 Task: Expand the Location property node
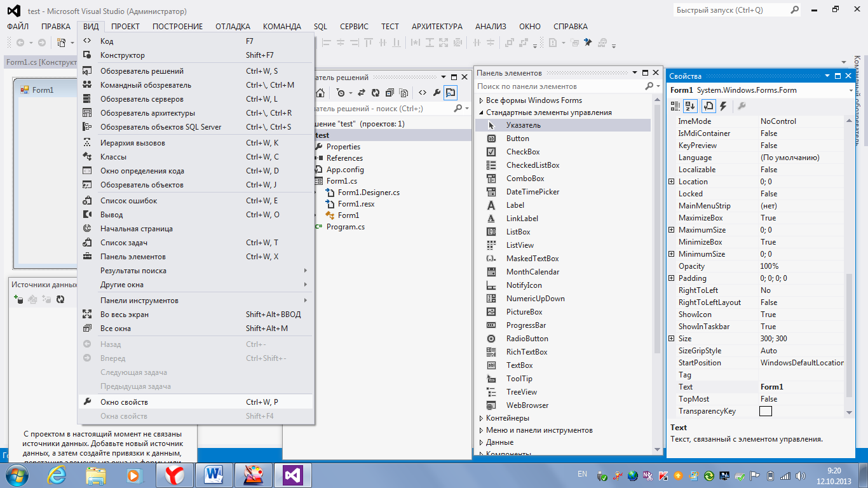(672, 182)
